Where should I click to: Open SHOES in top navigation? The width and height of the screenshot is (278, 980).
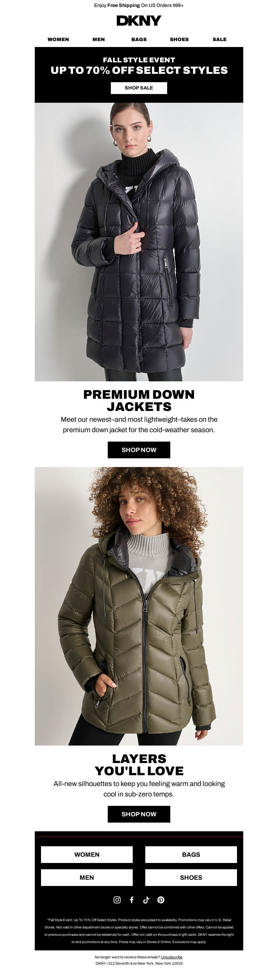tap(179, 39)
